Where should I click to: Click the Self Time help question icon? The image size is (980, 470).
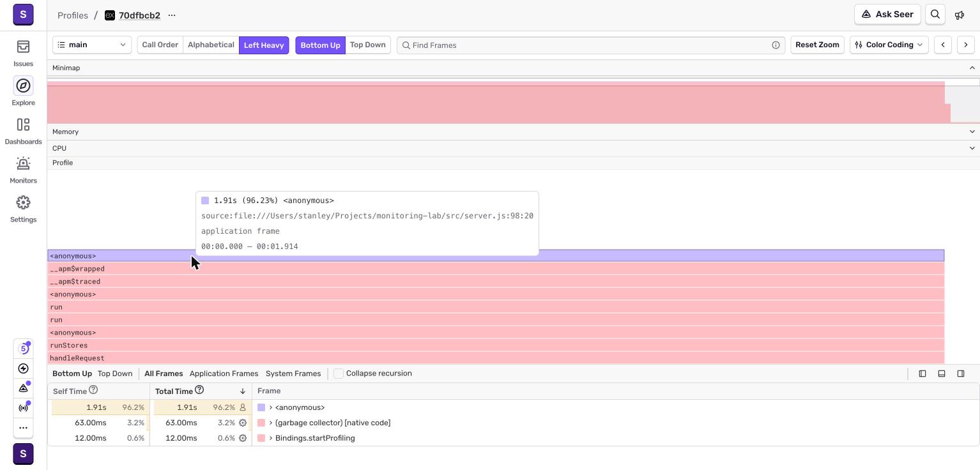pos(93,390)
